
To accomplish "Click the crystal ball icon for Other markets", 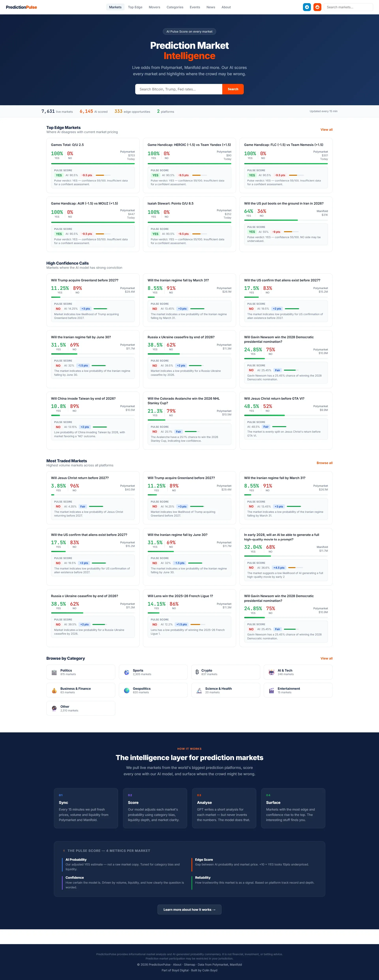I will point(54,708).
